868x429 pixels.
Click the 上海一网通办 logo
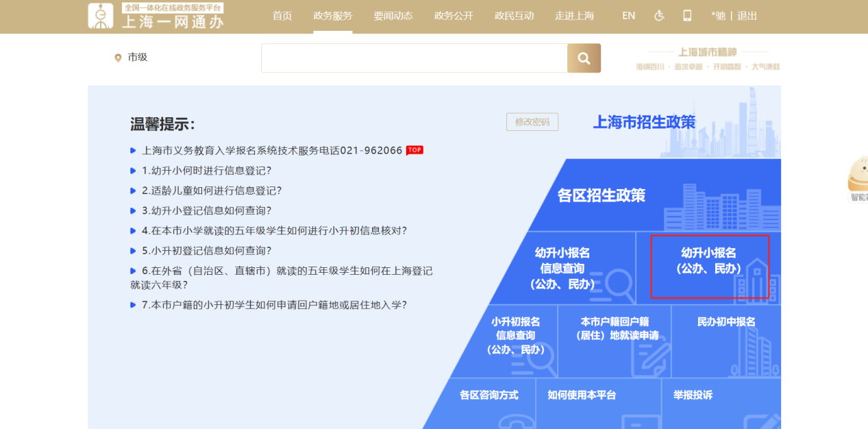pyautogui.click(x=156, y=16)
